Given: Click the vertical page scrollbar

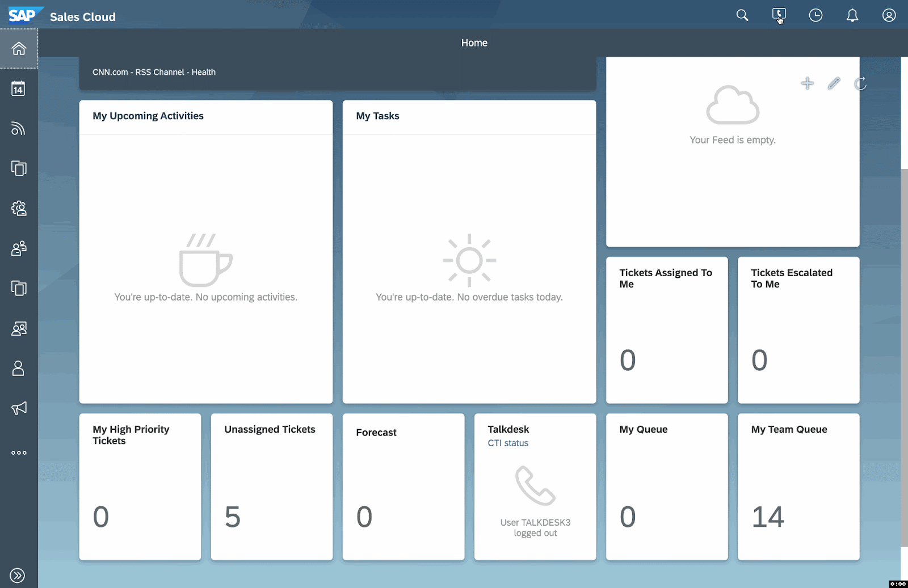Looking at the screenshot, I should click(904, 357).
